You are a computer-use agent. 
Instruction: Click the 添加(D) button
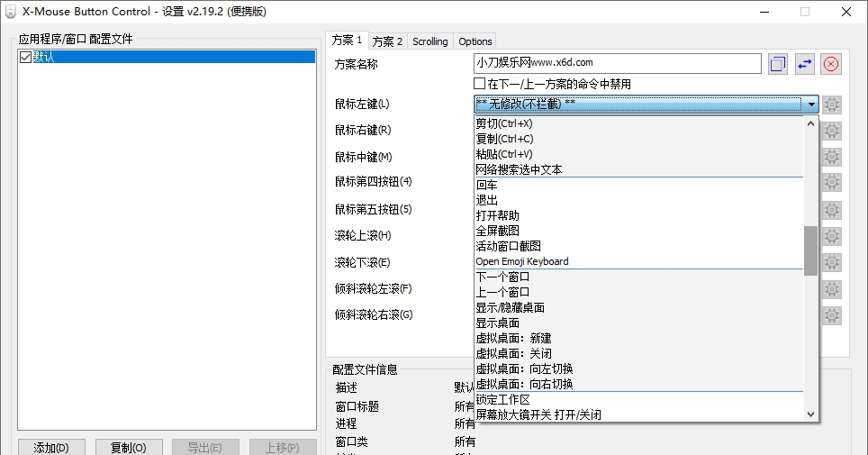pos(51,447)
